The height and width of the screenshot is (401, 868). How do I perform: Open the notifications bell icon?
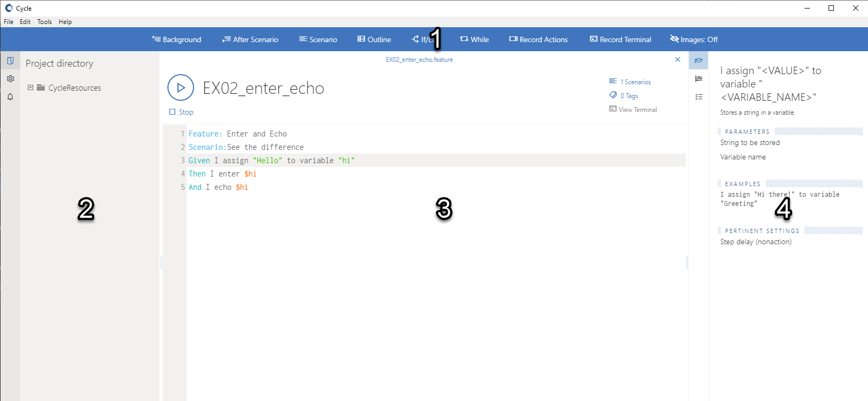[x=10, y=97]
